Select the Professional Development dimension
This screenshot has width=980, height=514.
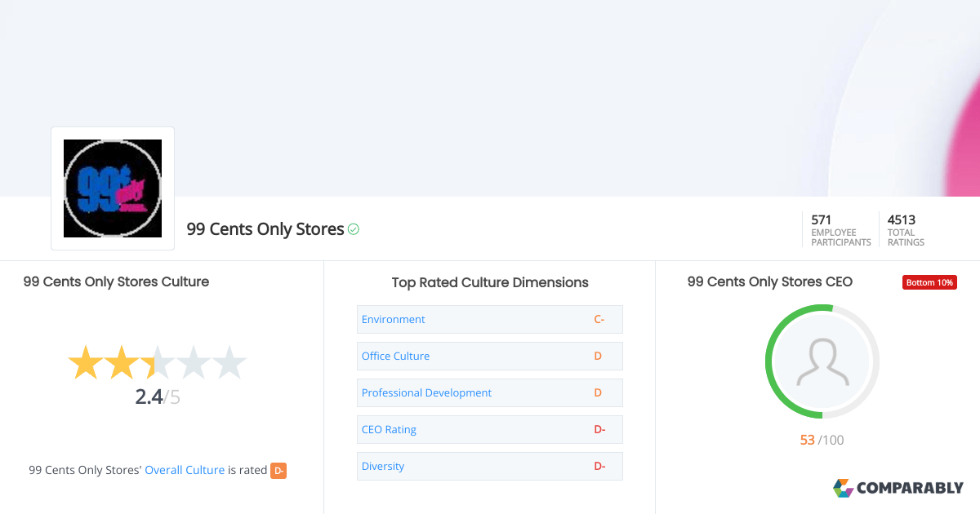coord(426,392)
